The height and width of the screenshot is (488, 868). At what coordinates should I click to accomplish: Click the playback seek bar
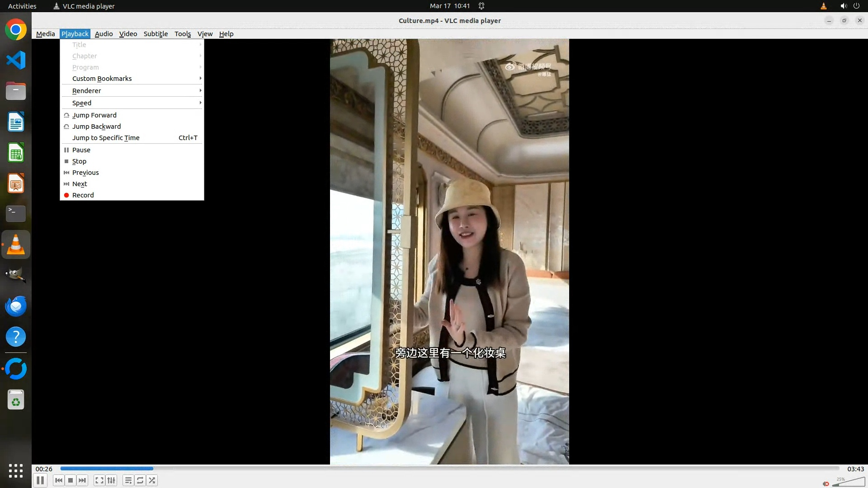coord(449,469)
